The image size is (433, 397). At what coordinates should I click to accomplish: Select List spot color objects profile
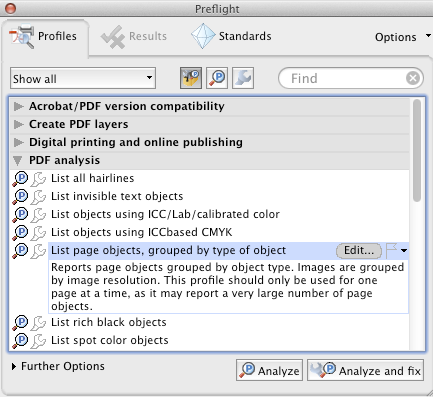click(110, 340)
